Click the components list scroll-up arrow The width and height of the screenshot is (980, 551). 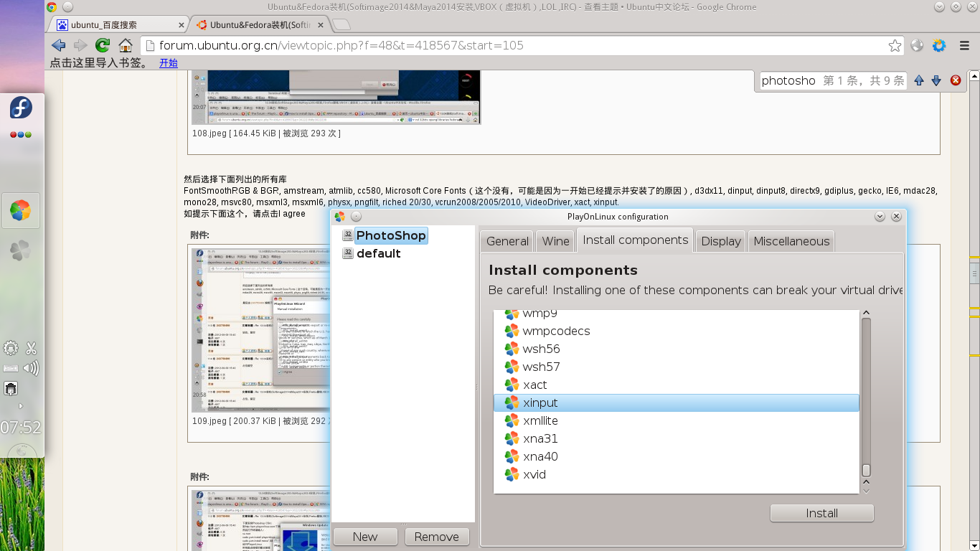866,313
